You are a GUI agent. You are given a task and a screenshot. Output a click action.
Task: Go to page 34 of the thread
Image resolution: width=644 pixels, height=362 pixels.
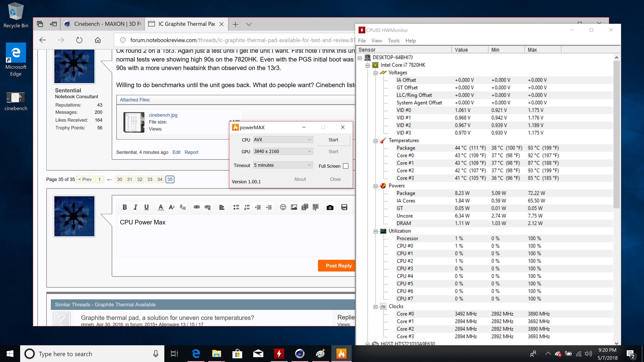coord(160,179)
